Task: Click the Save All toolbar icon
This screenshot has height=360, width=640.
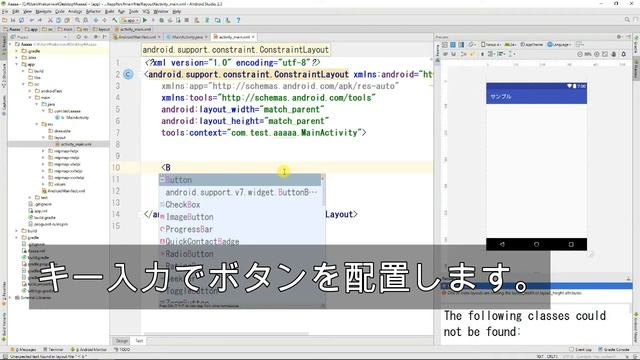Action: pos(13,20)
